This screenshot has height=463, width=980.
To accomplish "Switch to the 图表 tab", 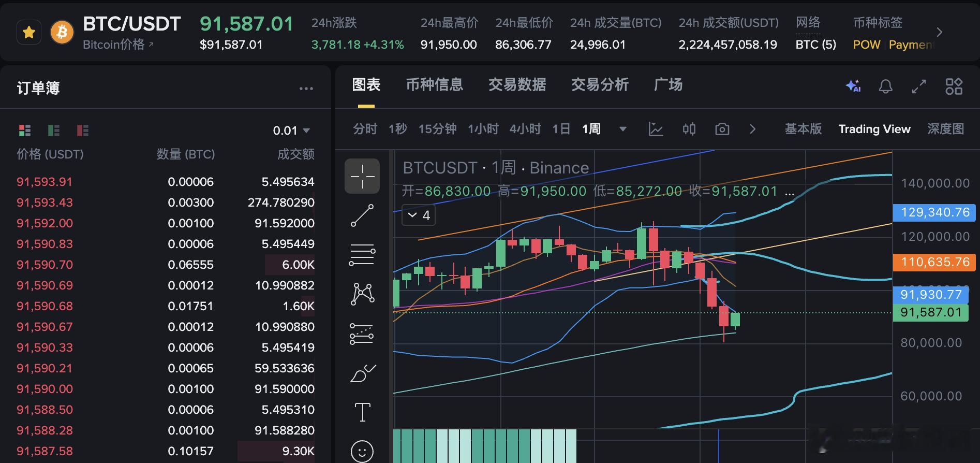I will 366,84.
